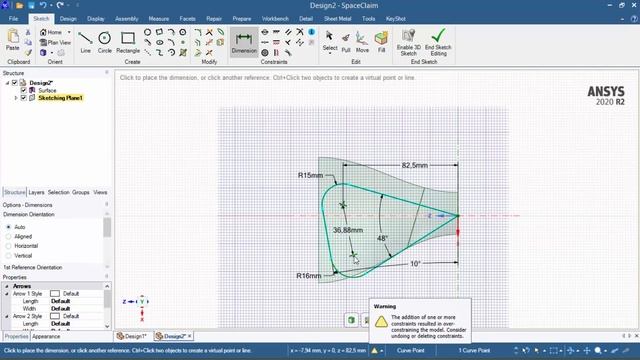
Task: Collapse Arrow 2 Style property
Action: (7, 316)
